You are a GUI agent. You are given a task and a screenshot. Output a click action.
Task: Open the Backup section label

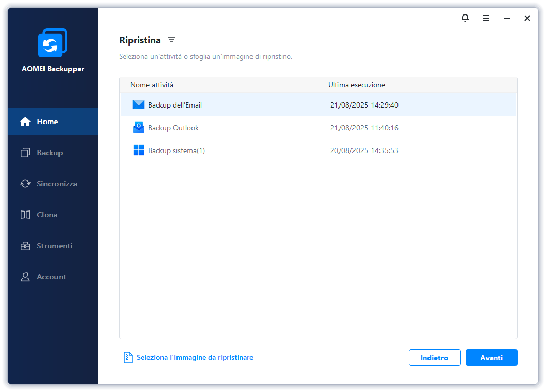click(x=50, y=153)
